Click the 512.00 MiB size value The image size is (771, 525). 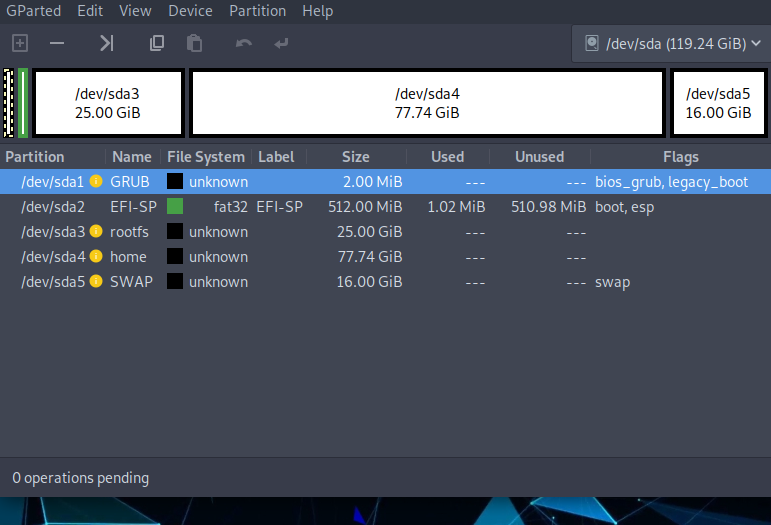coord(365,207)
